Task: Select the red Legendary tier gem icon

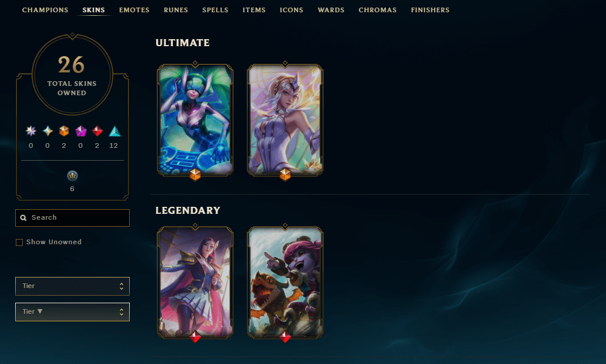Action: click(97, 131)
